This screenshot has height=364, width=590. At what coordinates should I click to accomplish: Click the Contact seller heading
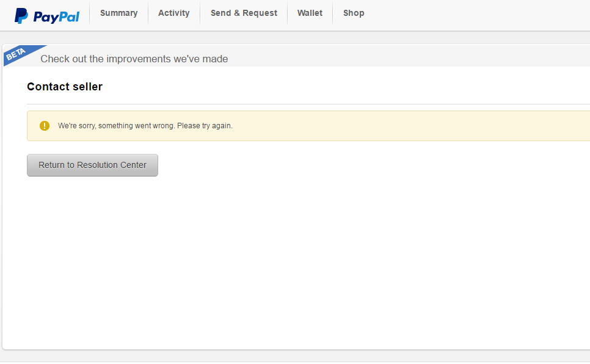(x=65, y=87)
